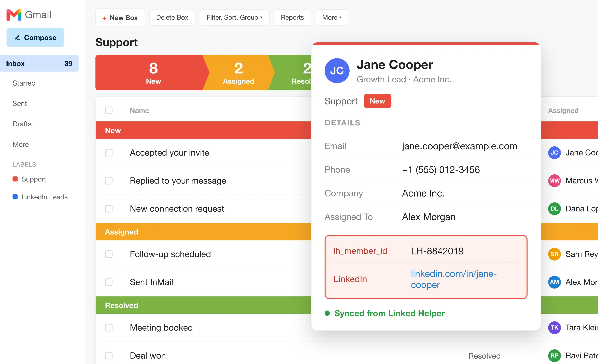Viewport: 598px width, 364px height.
Task: Click the TK avatar for Tara
Action: [554, 328]
